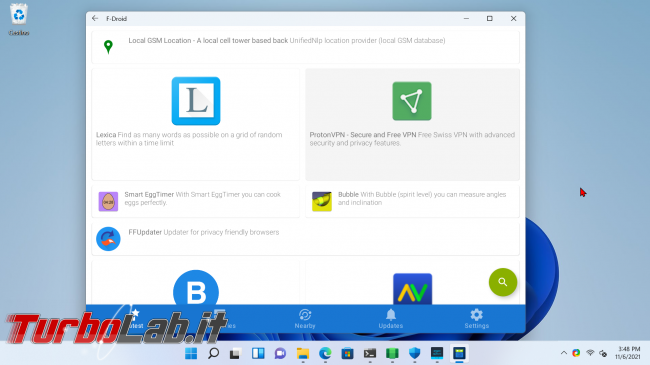
Task: Select Bubble description text
Action: 422,199
